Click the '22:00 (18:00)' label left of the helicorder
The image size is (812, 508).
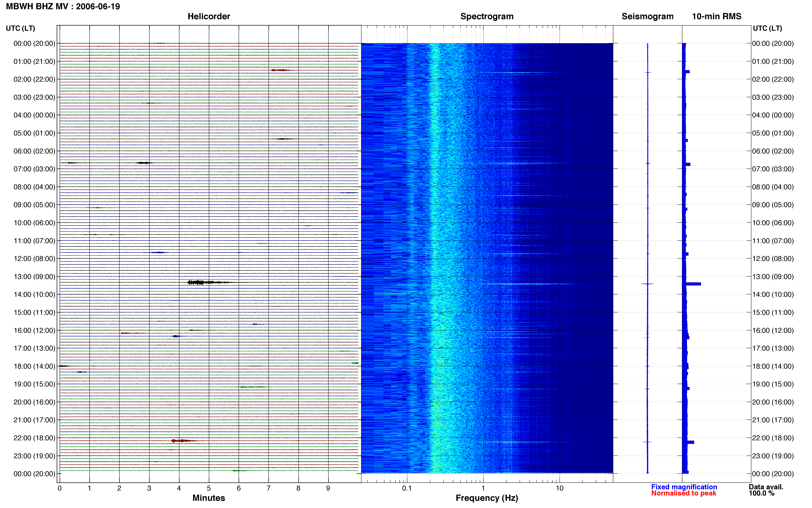point(34,438)
